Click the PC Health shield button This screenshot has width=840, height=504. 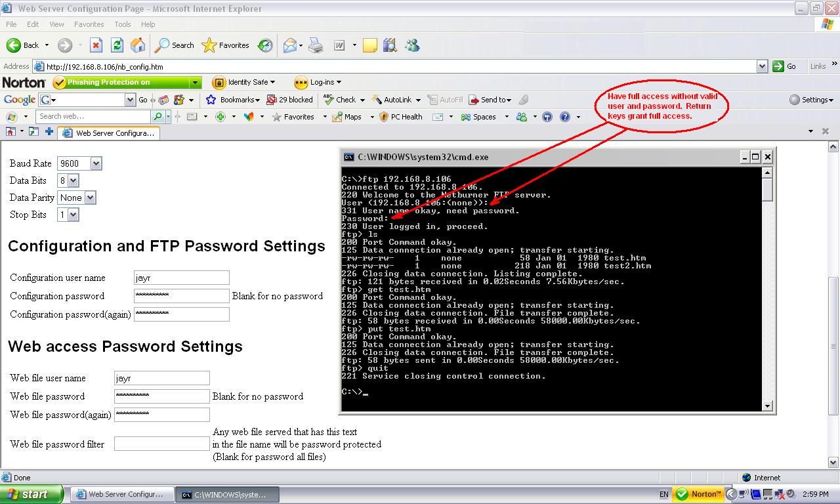click(401, 117)
